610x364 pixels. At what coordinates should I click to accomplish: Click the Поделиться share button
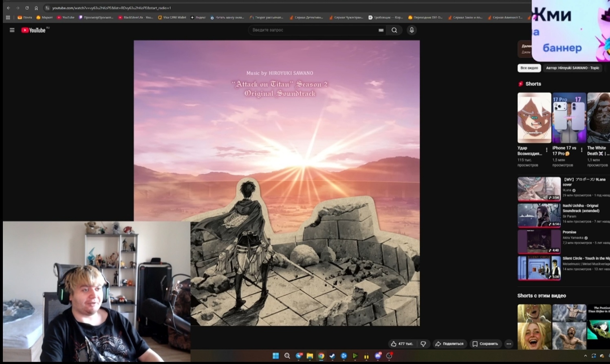point(449,344)
